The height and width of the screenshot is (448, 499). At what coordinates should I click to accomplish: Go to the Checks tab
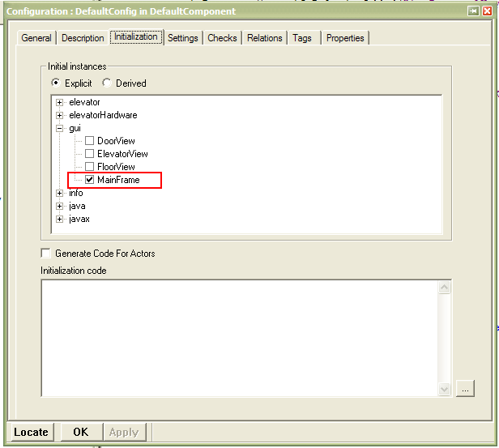[x=222, y=38]
